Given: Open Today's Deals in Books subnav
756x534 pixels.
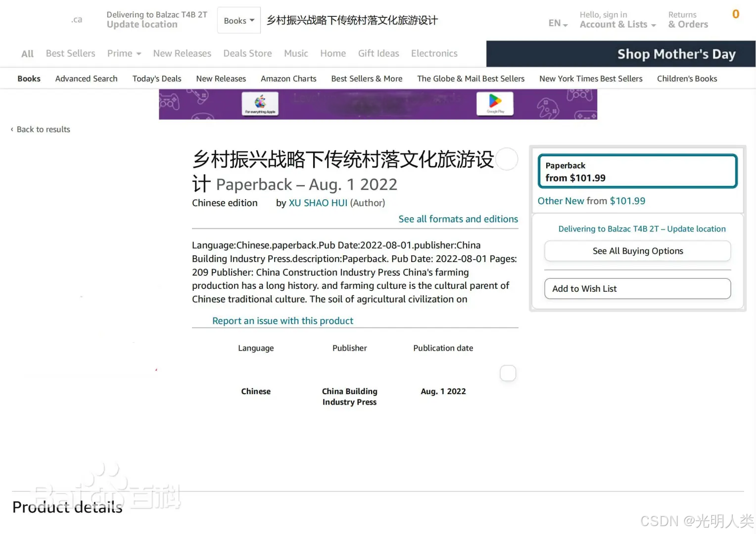Looking at the screenshot, I should [157, 79].
